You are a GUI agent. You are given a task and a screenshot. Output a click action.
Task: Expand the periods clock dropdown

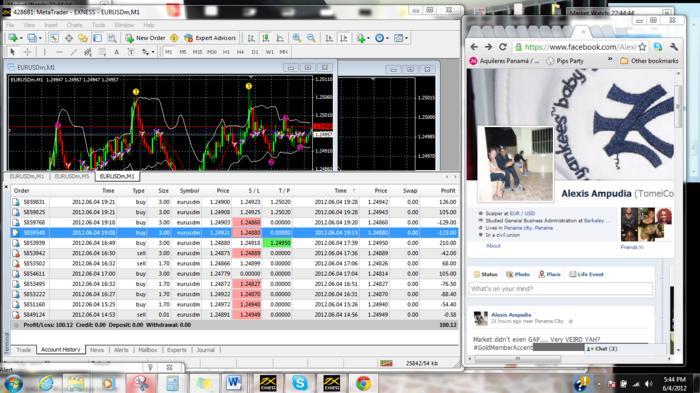click(387, 38)
